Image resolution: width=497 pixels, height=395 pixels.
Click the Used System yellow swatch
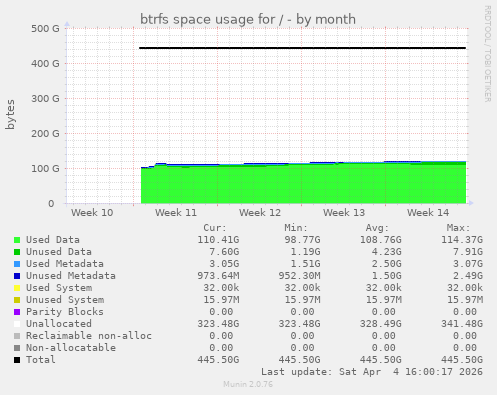coord(17,288)
